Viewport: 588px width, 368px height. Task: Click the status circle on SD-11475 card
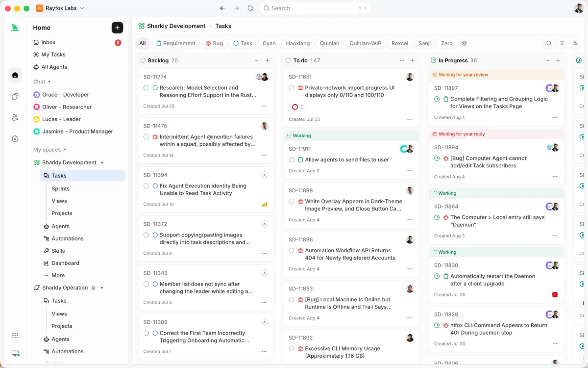click(146, 137)
